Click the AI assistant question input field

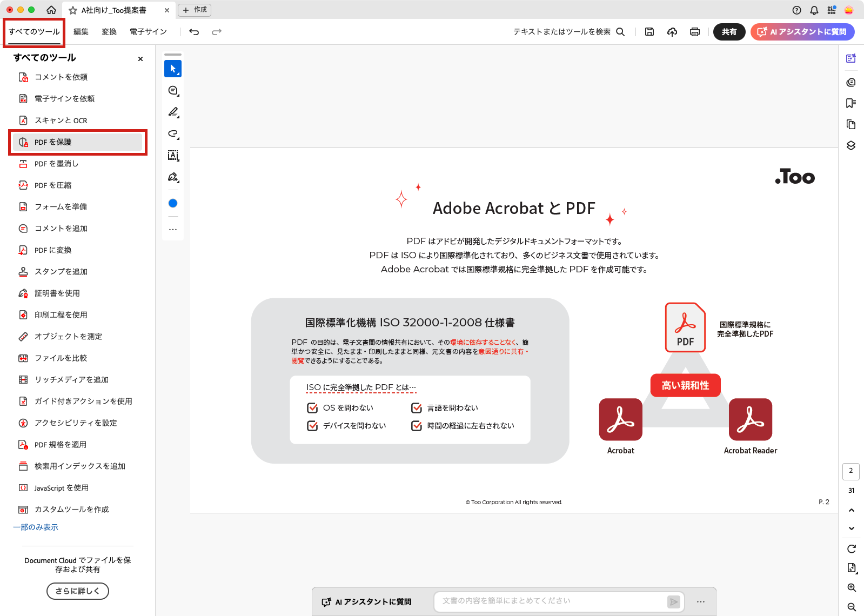pyautogui.click(x=551, y=601)
